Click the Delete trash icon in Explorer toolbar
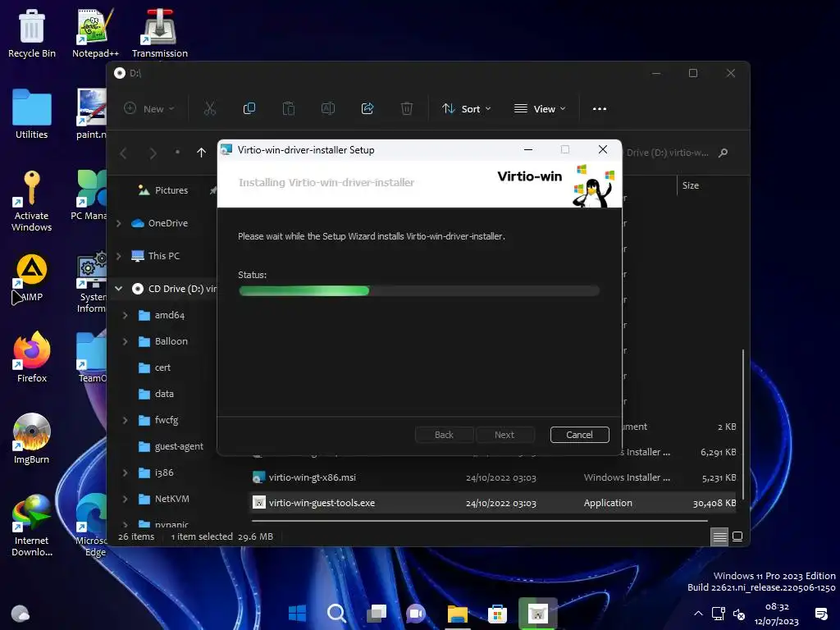The height and width of the screenshot is (630, 840). pyautogui.click(x=407, y=109)
